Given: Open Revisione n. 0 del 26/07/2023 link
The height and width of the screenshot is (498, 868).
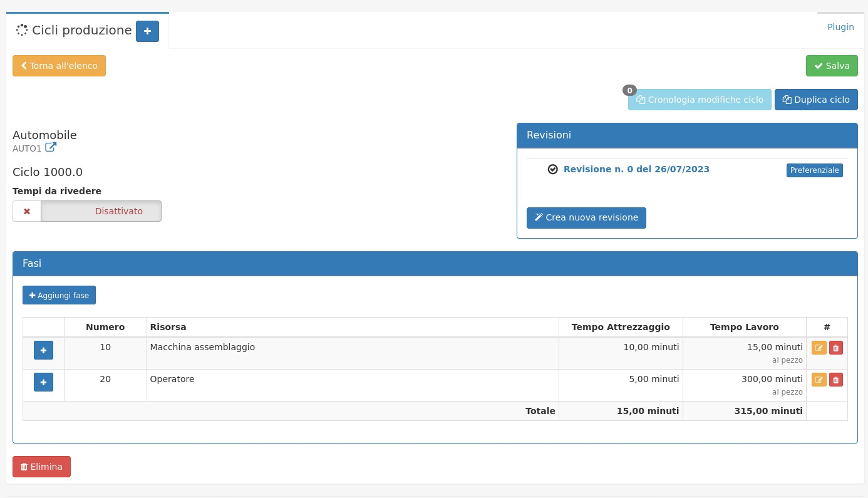Looking at the screenshot, I should pos(636,170).
